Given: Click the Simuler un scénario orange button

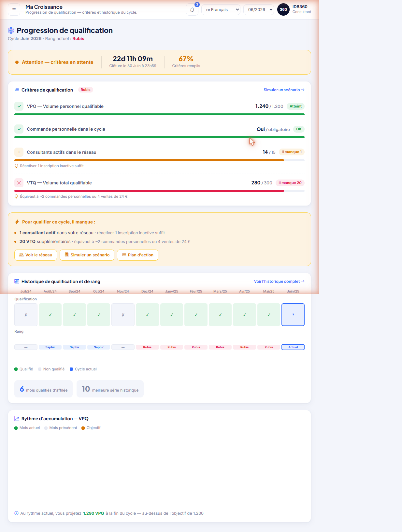Looking at the screenshot, I should click(x=87, y=255).
